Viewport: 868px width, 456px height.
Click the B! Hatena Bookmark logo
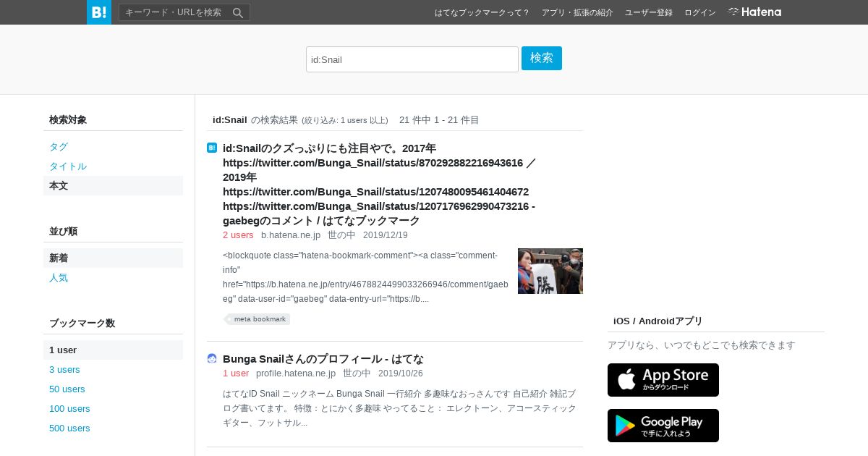point(99,12)
